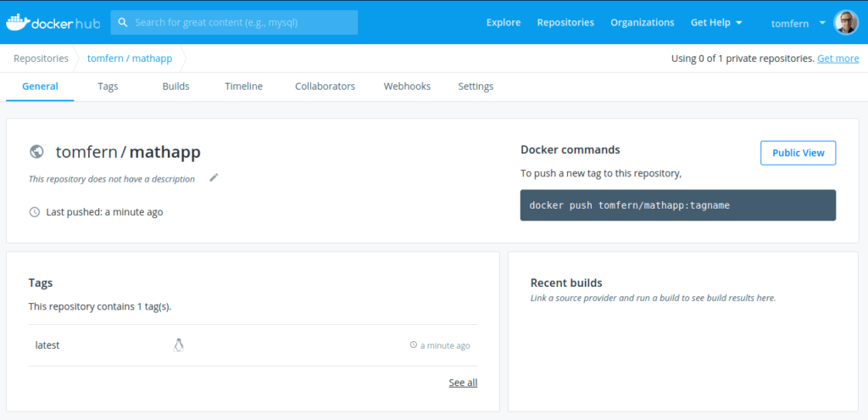This screenshot has width=868, height=420.
Task: Switch to the Builds tab
Action: pos(175,87)
